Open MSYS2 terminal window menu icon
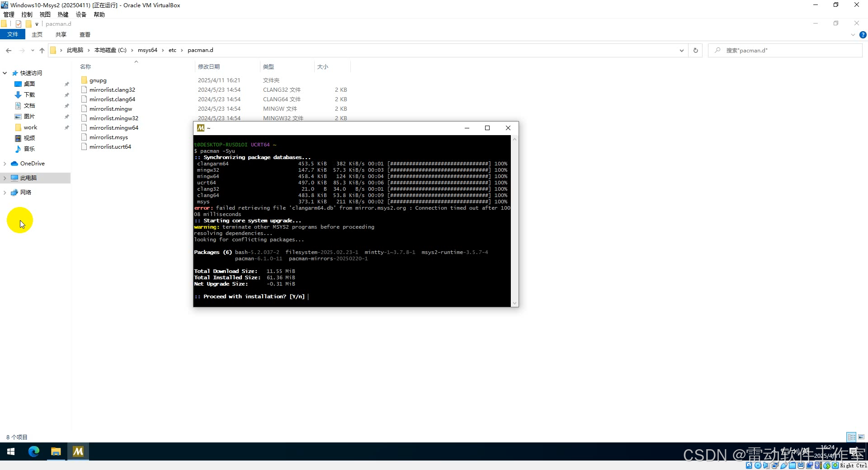This screenshot has width=868, height=470. (201, 128)
